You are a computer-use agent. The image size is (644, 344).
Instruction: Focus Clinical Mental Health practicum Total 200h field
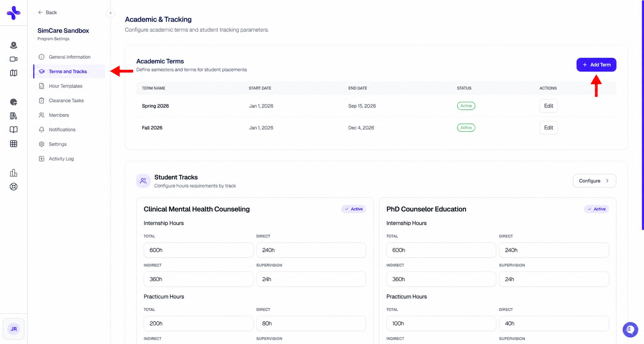pyautogui.click(x=199, y=323)
